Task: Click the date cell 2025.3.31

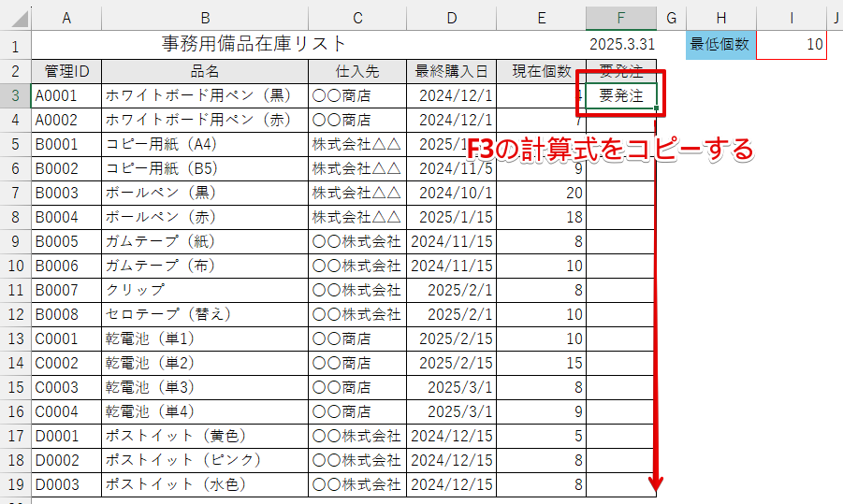Action: (621, 45)
